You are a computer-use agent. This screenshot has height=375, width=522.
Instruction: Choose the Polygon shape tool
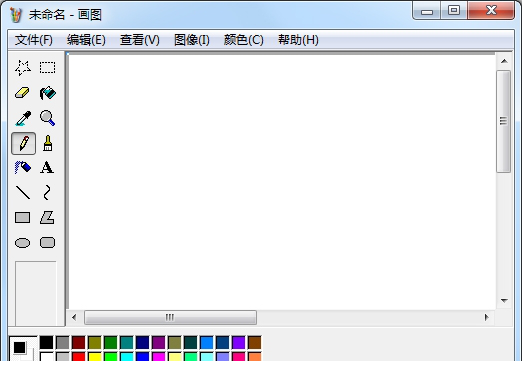point(47,218)
